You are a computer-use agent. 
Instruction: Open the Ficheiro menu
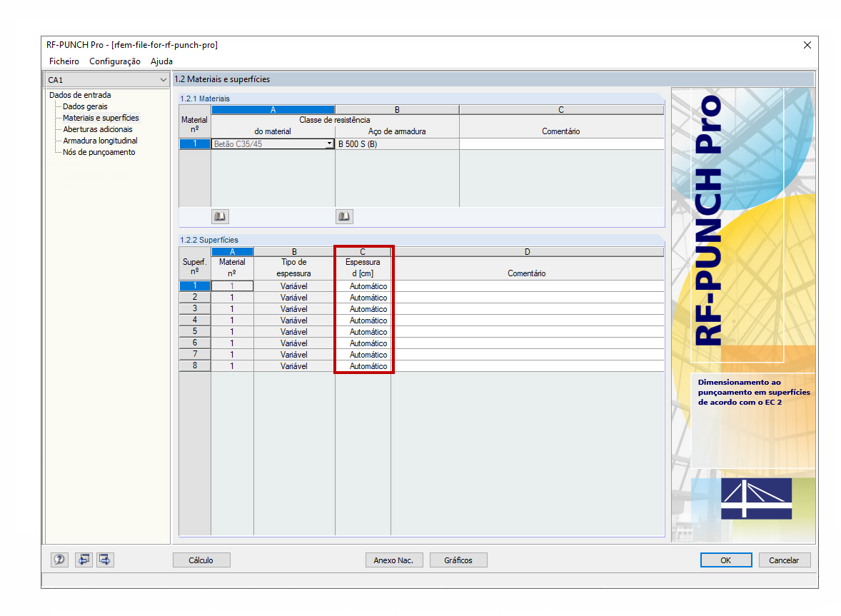64,61
